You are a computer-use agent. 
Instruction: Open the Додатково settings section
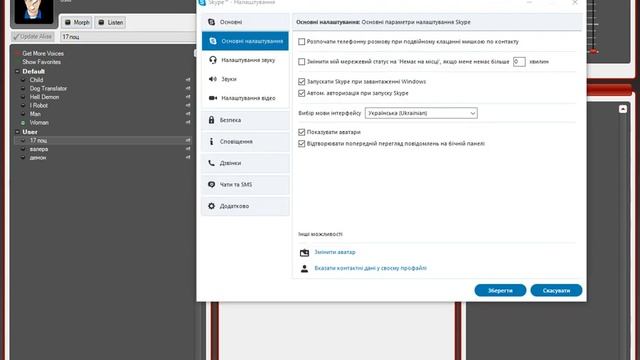point(245,206)
